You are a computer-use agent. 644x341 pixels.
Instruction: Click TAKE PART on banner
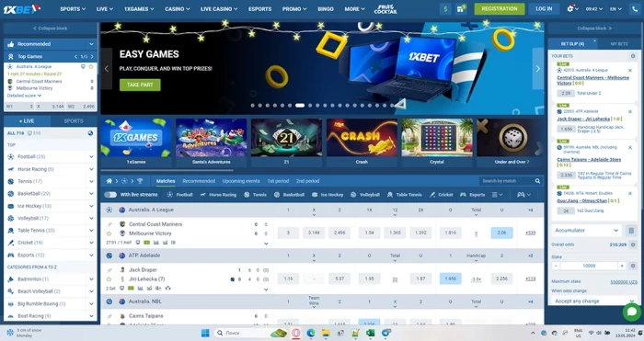click(140, 85)
